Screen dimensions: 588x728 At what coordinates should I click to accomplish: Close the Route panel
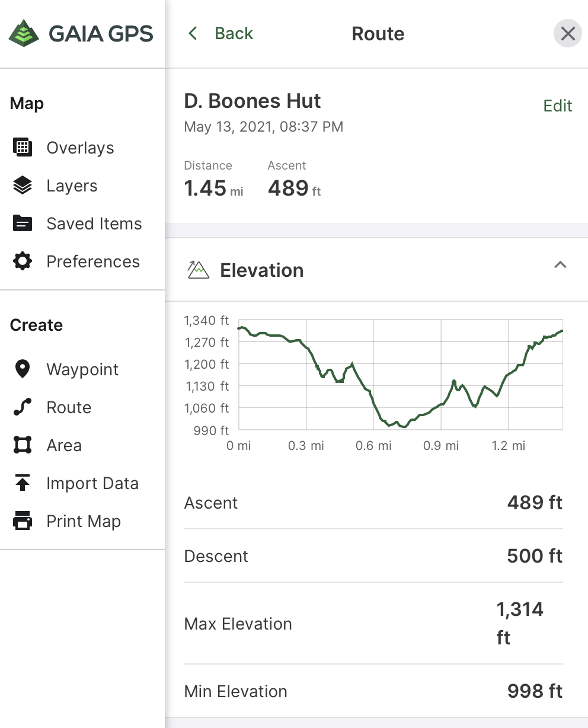(x=567, y=33)
